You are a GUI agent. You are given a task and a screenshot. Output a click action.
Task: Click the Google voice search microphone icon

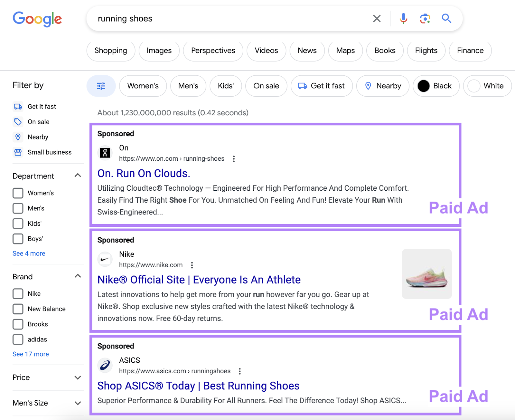click(x=403, y=18)
